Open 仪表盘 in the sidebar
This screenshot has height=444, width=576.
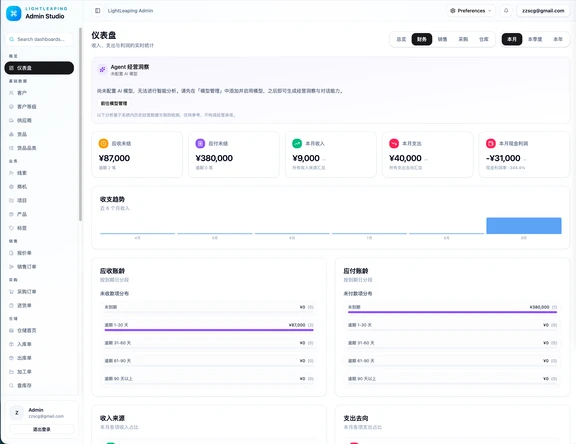coord(39,68)
